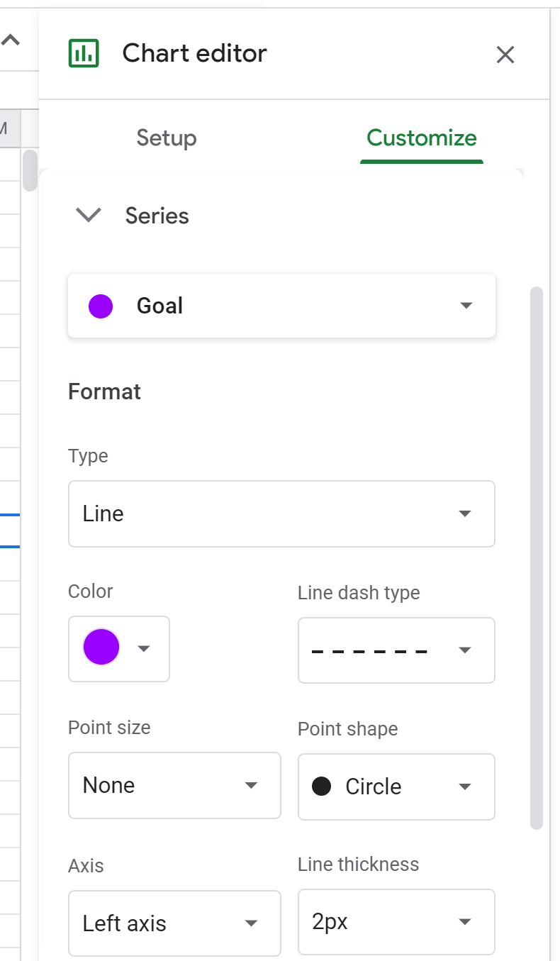Click the Axis dropdown arrow
Screen dimensions: 560x961
[251, 923]
